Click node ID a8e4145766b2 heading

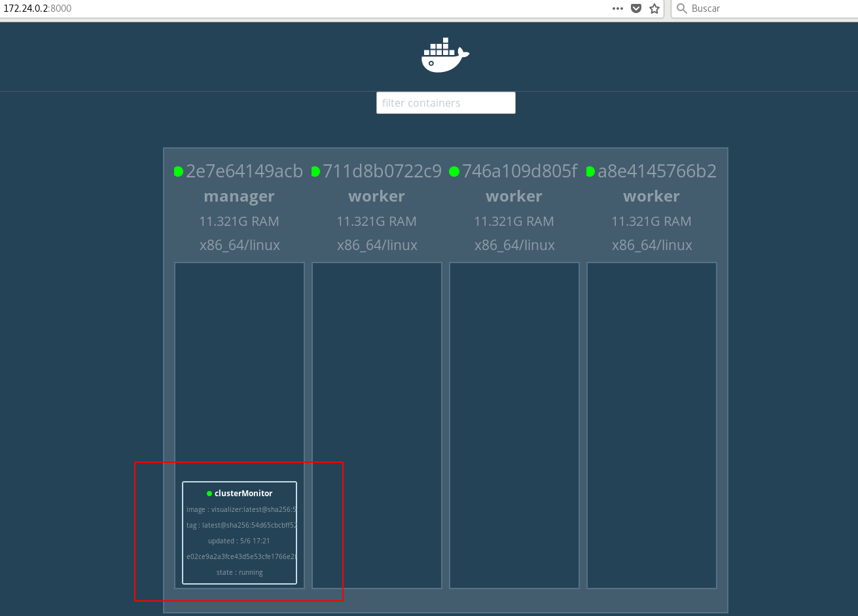click(x=656, y=172)
